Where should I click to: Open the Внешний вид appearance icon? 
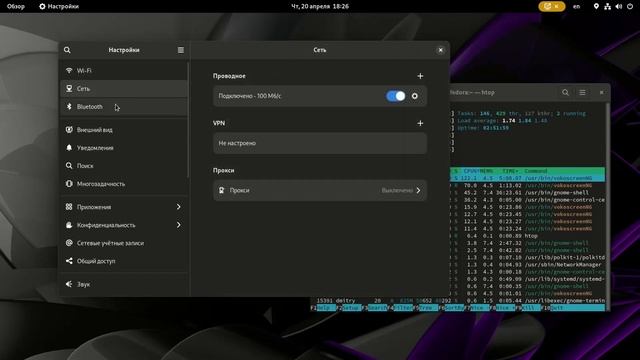pos(69,129)
